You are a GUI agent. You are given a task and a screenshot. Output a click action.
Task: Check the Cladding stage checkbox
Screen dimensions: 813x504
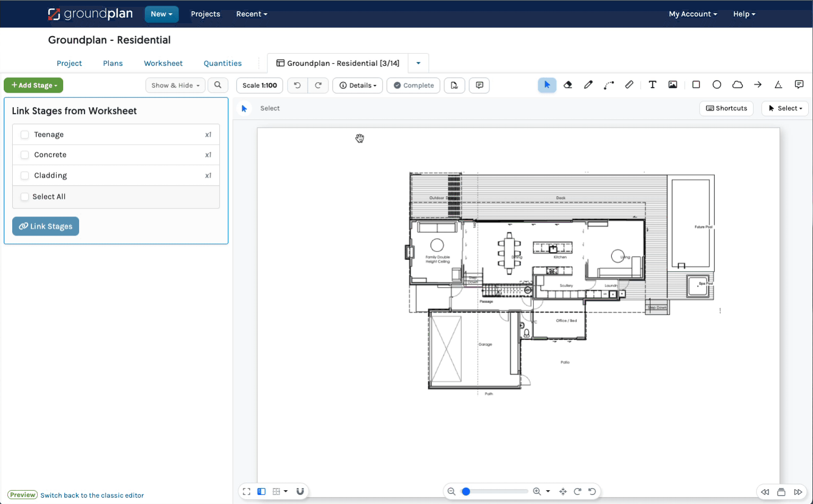pos(24,176)
